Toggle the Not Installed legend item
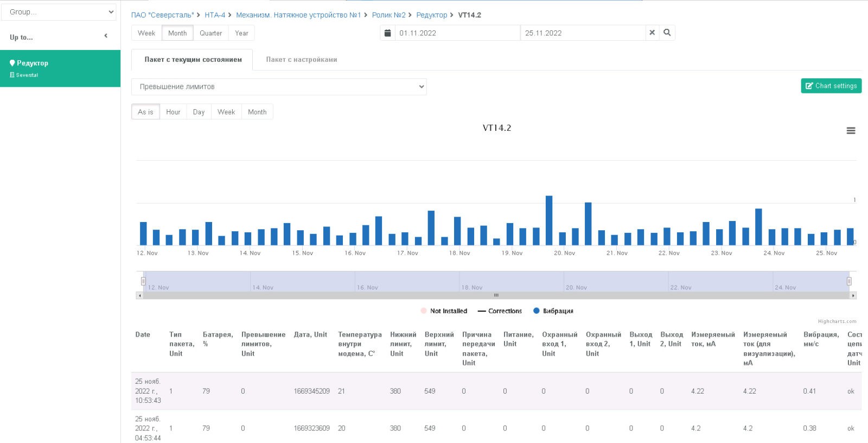The image size is (868, 443). pos(444,311)
